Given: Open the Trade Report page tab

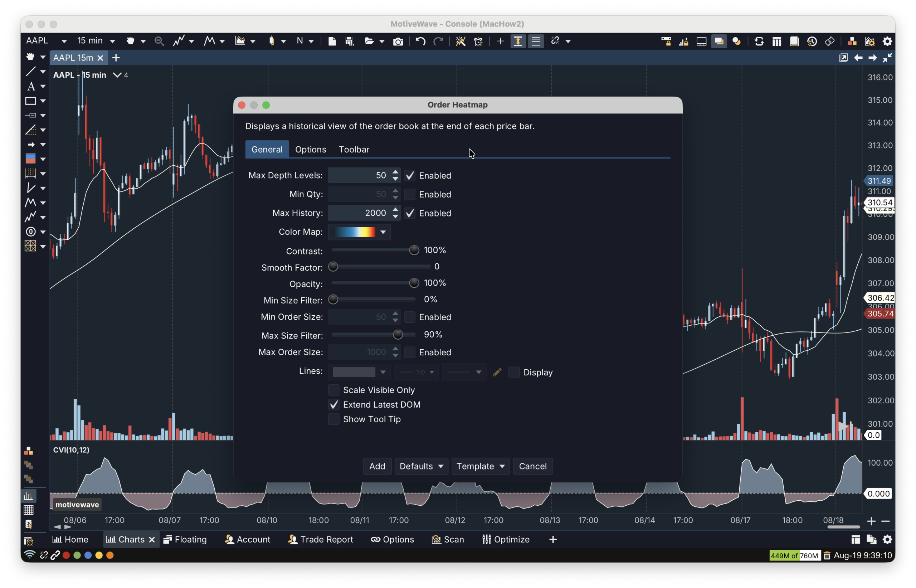Looking at the screenshot, I should pyautogui.click(x=321, y=540).
